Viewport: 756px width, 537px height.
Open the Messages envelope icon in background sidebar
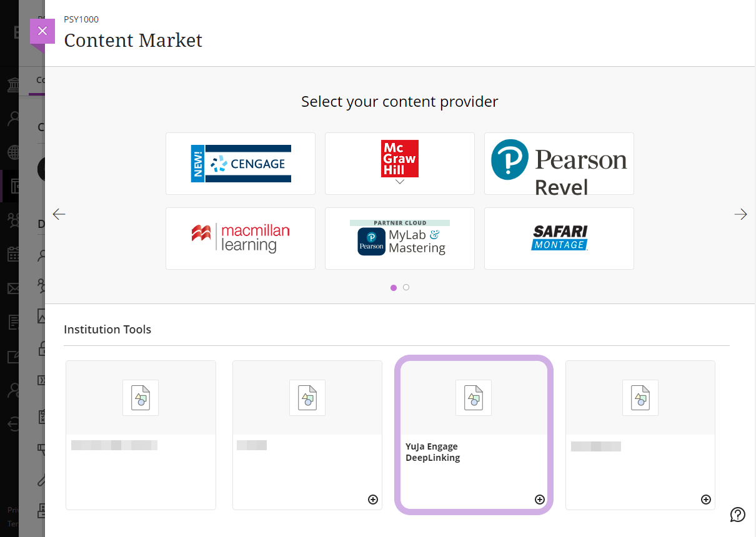click(13, 288)
